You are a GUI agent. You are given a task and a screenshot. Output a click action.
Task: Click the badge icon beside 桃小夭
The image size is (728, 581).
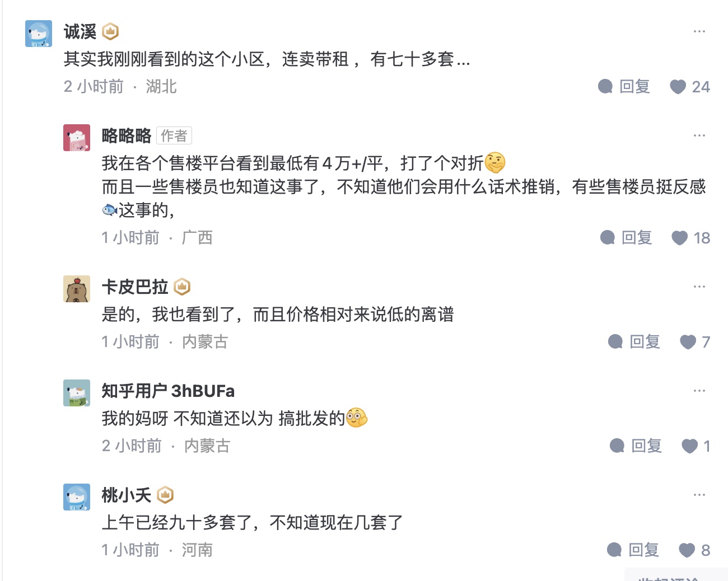165,495
